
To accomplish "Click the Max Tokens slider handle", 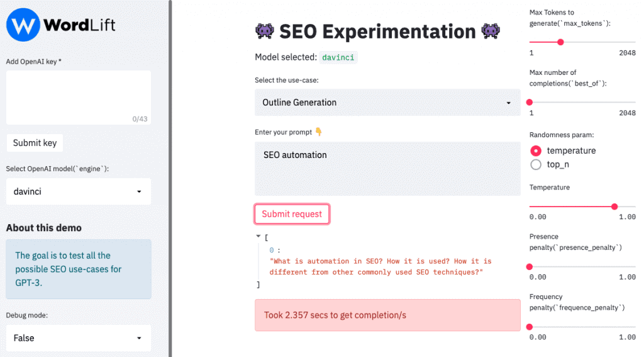I will coord(560,42).
